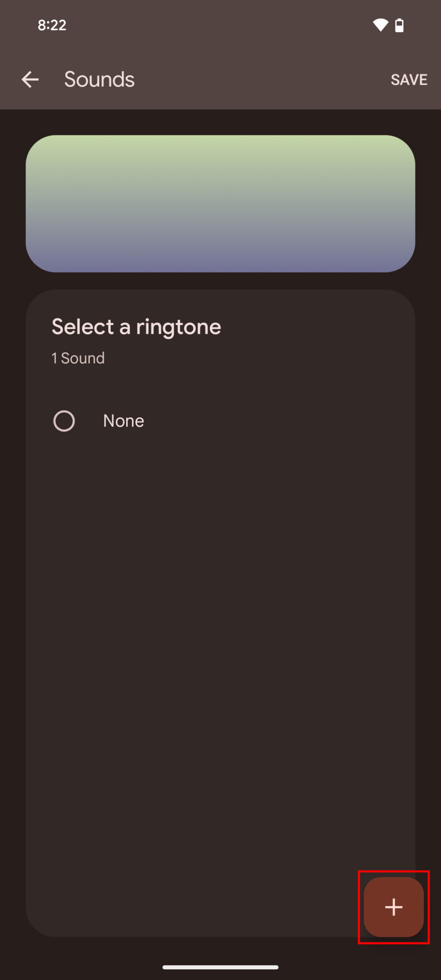Tap the gesture navigation bar at bottom
The image size is (441, 980).
click(x=220, y=966)
